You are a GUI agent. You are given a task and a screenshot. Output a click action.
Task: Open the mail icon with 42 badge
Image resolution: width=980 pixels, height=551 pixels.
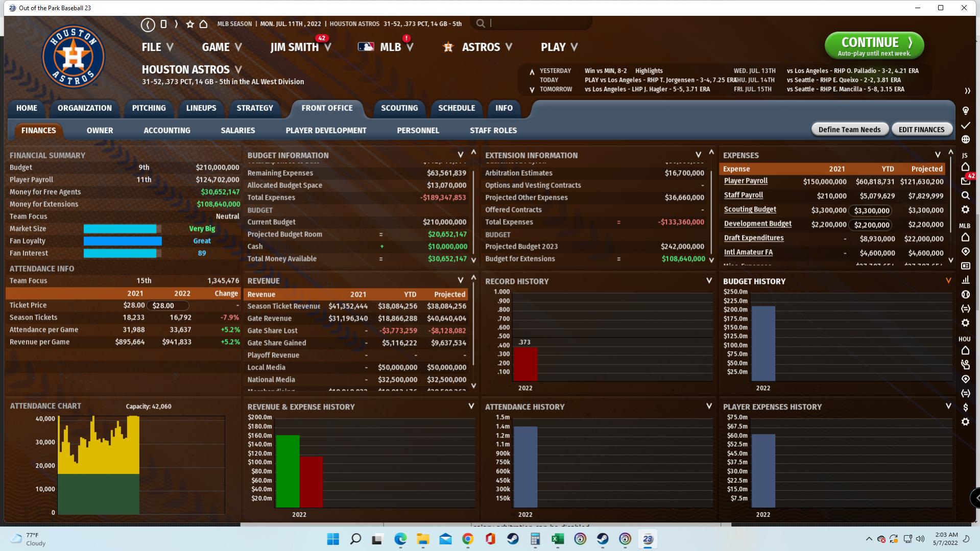[x=965, y=181]
